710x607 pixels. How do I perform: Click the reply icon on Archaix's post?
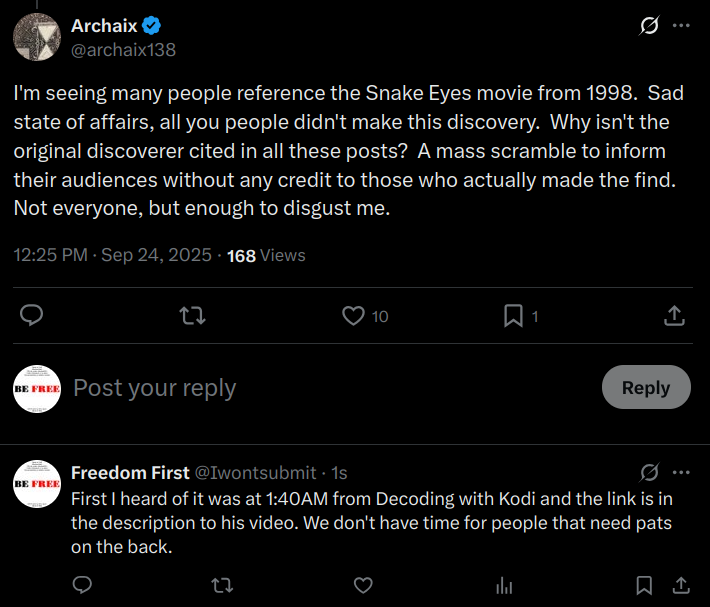[31, 316]
